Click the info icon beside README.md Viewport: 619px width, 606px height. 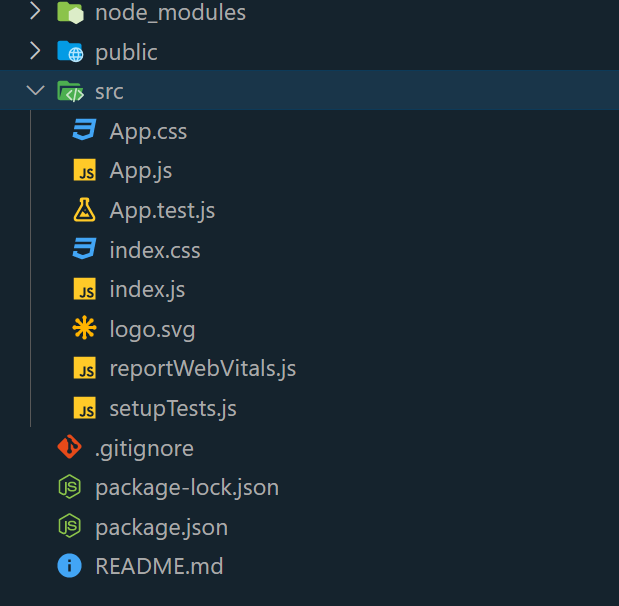tap(69, 566)
